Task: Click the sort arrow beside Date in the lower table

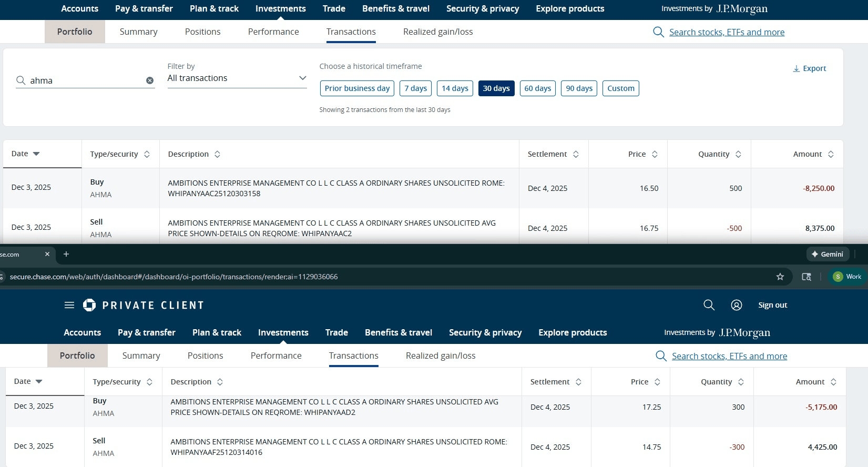Action: [x=39, y=381]
